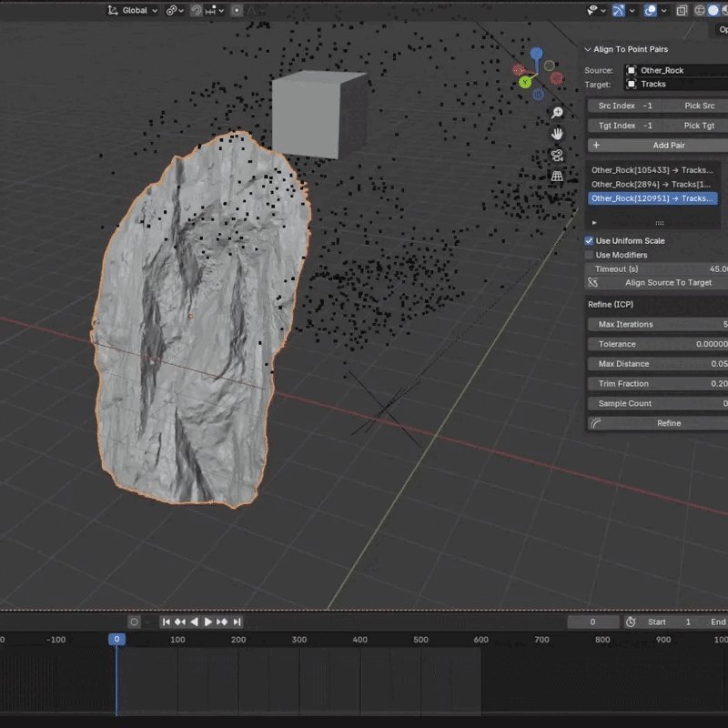Jump to the timeline start frame
This screenshot has width=728, height=728.
tap(166, 622)
